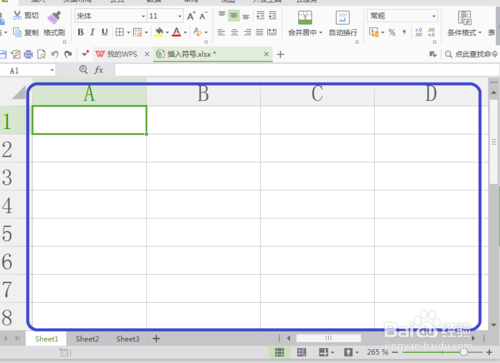Click the wrap text icon
The image size is (500, 363).
[x=343, y=18]
